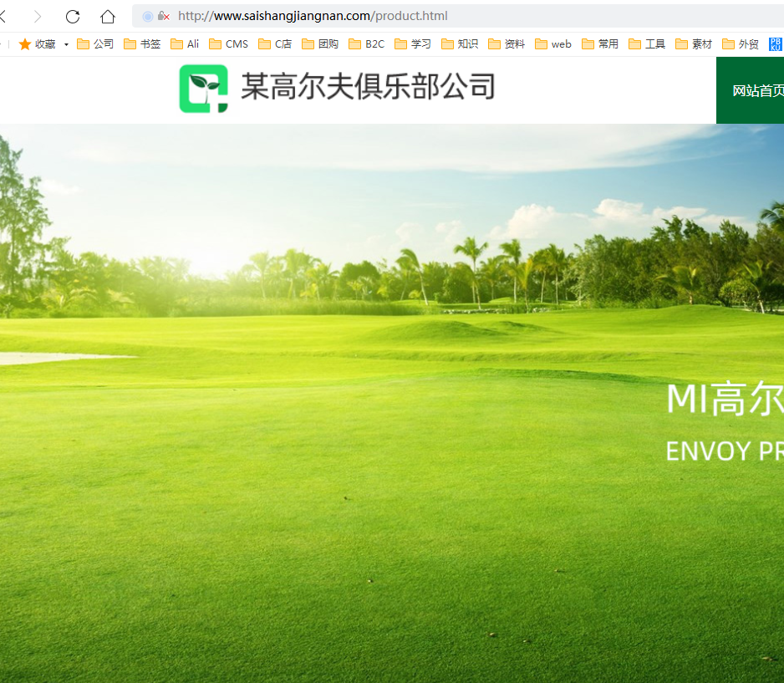Click the back navigation arrow
Image resolution: width=784 pixels, height=683 pixels.
4,17
